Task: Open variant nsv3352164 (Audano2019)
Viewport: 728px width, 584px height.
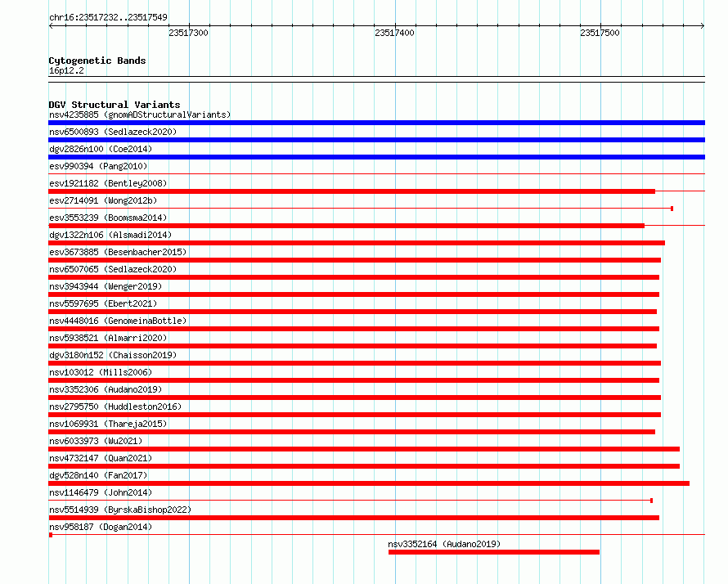Action: (x=444, y=544)
